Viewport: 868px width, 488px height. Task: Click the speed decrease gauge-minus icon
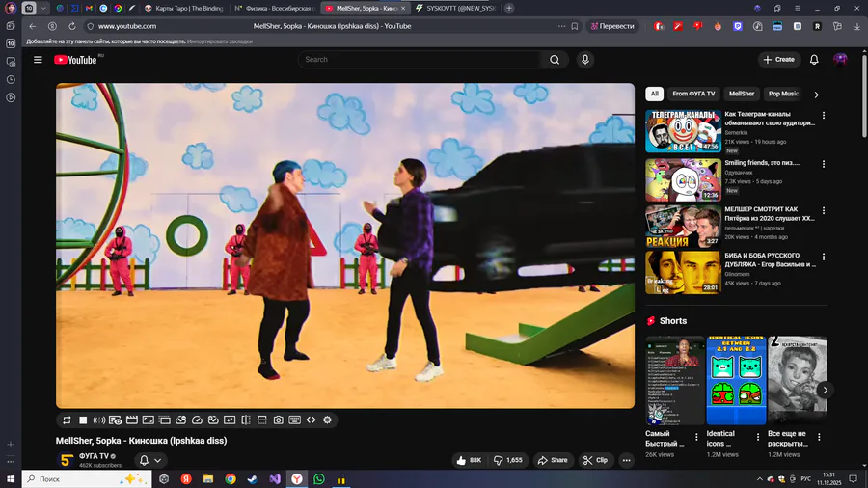coord(180,420)
